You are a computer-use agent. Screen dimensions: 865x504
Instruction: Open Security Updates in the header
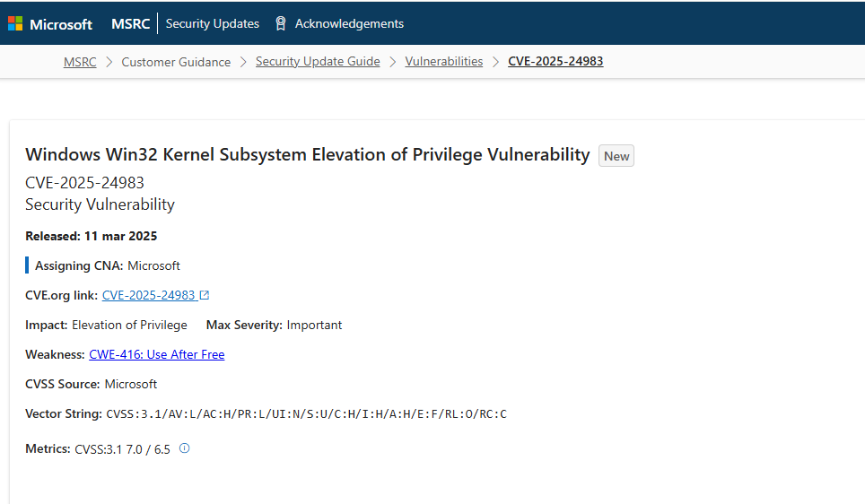[213, 24]
